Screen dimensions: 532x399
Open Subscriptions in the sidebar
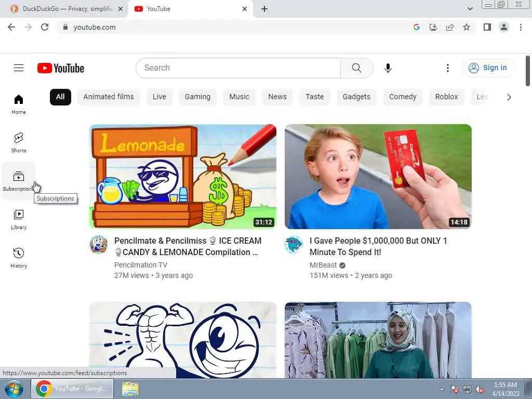pos(19,181)
